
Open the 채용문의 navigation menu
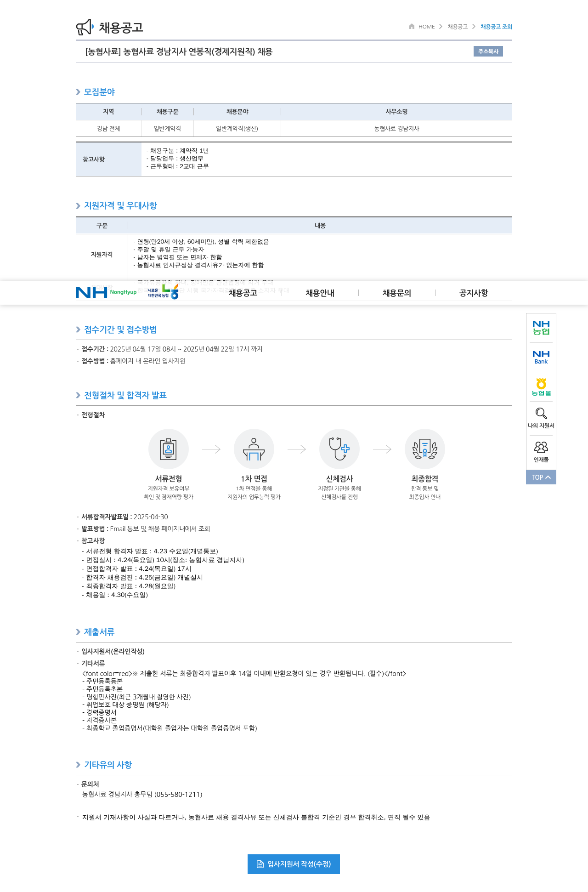pyautogui.click(x=397, y=293)
